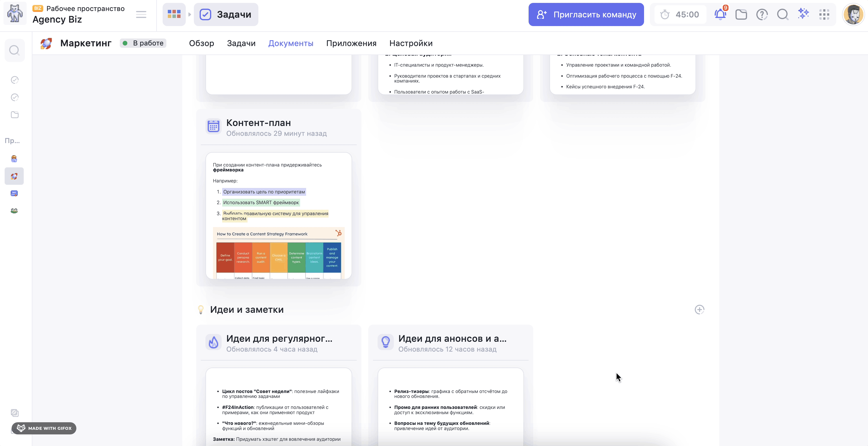Open the AI sparkles icon
This screenshot has width=868, height=446.
pyautogui.click(x=803, y=14)
